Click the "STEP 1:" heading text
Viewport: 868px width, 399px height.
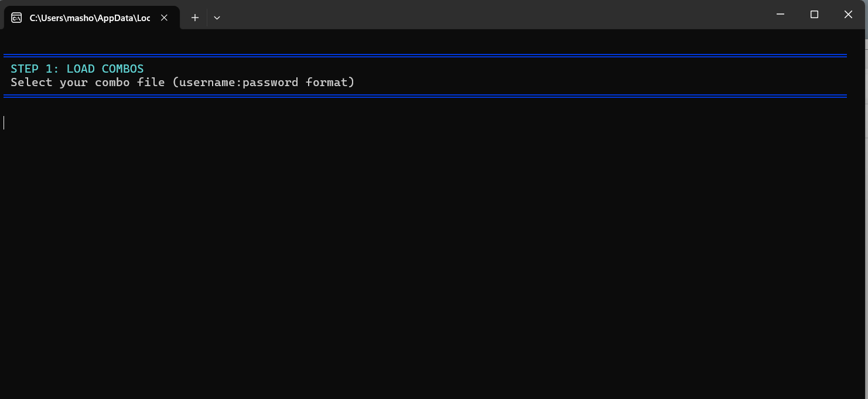35,69
